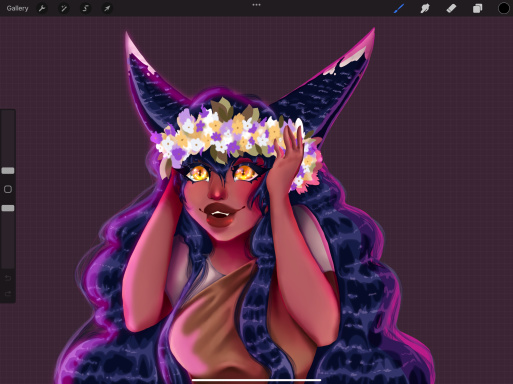This screenshot has height=384, width=513.
Task: Tap the three-dot menu at top center
Action: 256,5
